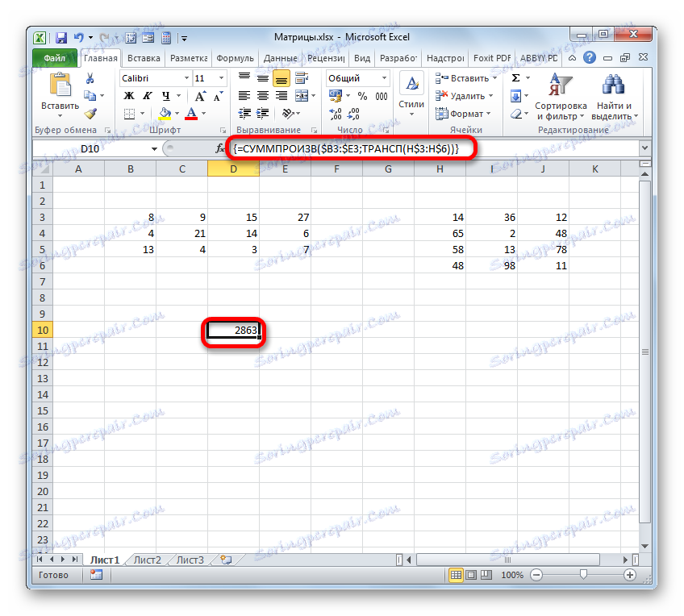Click the zoom slider handle

pos(583,575)
